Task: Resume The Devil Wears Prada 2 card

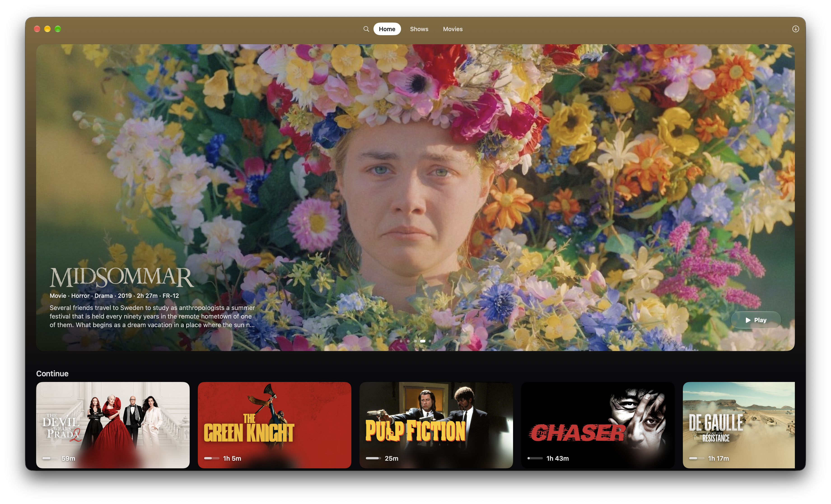Action: tap(113, 425)
